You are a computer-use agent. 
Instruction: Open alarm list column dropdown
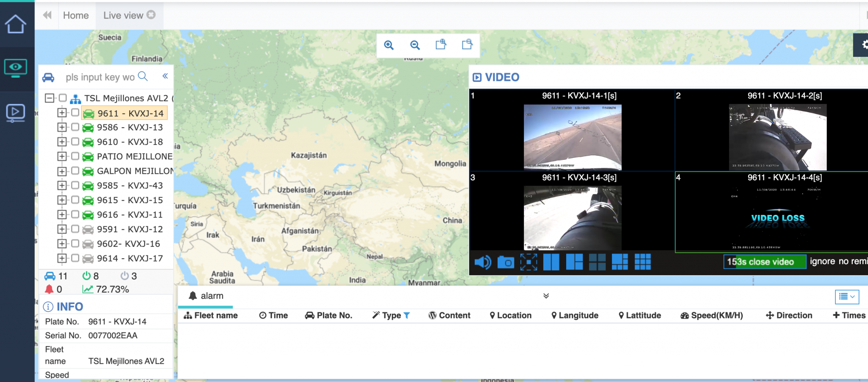847,297
